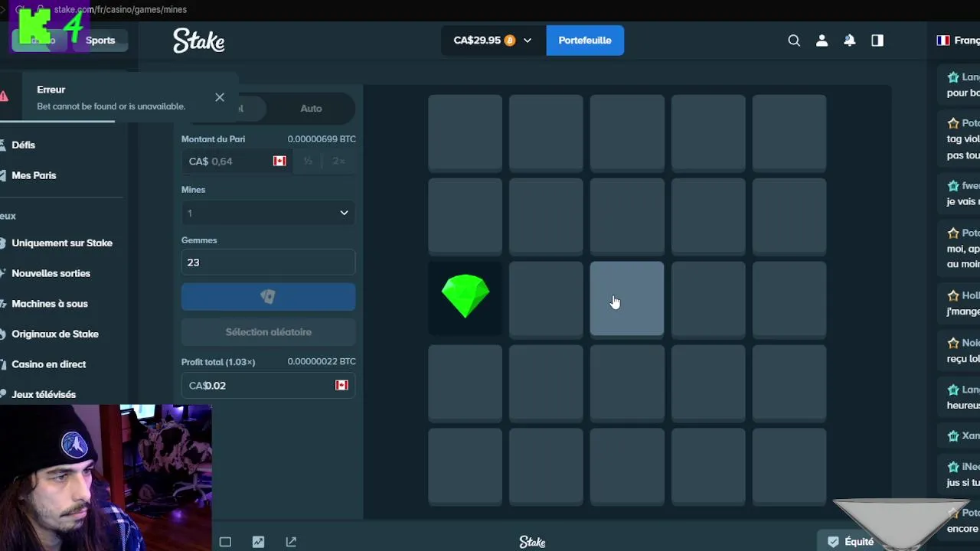Open the Mines count dropdown
980x551 pixels.
[268, 213]
